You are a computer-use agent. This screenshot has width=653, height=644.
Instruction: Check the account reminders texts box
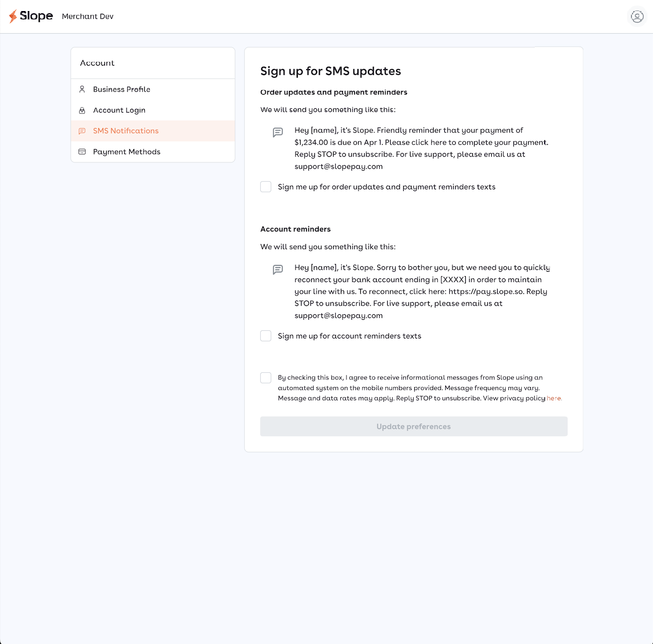click(266, 336)
